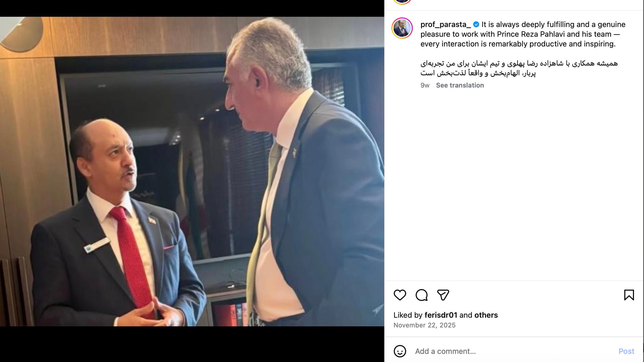This screenshot has height=362, width=644.
Task: Click the November 22, 2025 date
Action: [424, 325]
